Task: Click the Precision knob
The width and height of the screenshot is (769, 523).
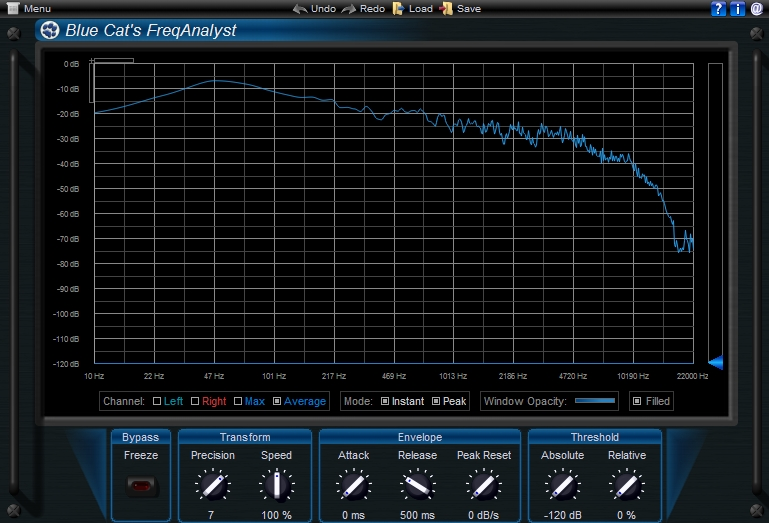Action: pyautogui.click(x=213, y=485)
